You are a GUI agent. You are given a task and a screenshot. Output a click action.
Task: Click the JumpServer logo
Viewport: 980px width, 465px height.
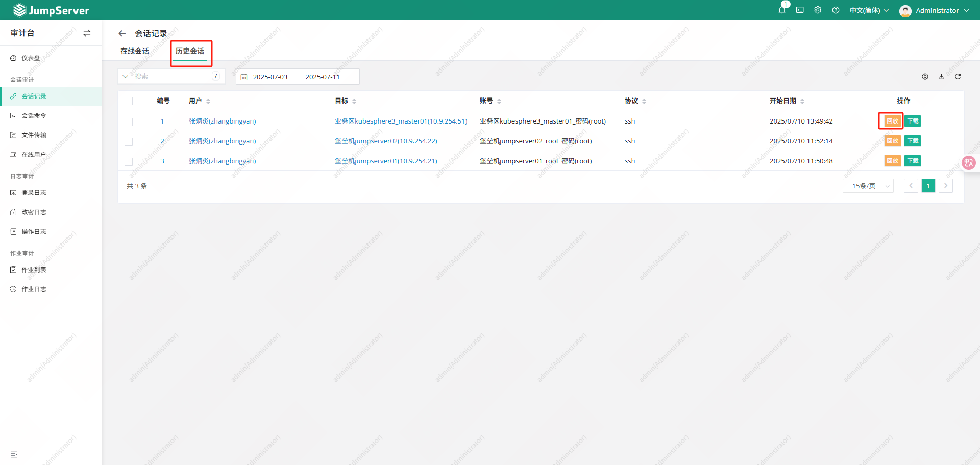[51, 10]
